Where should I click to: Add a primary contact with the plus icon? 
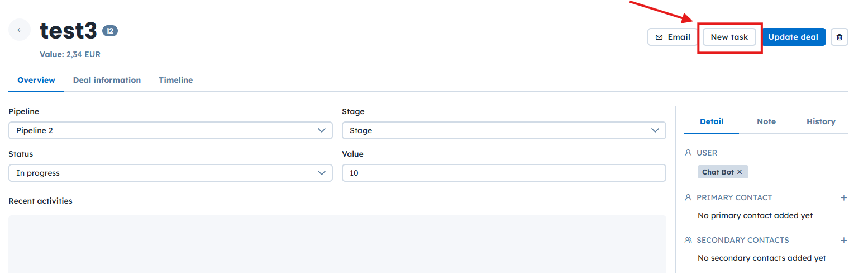844,197
